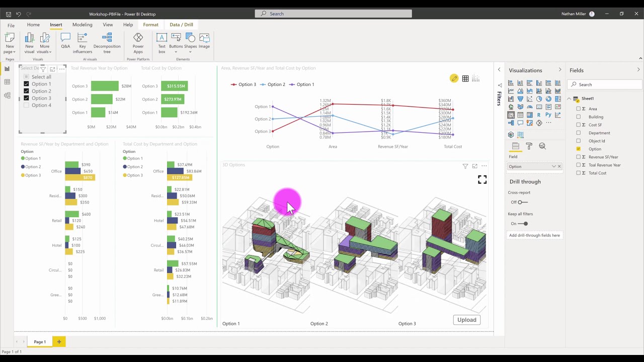The width and height of the screenshot is (644, 362).
Task: Click the Upload button in 3D Options visual
Action: (466, 320)
